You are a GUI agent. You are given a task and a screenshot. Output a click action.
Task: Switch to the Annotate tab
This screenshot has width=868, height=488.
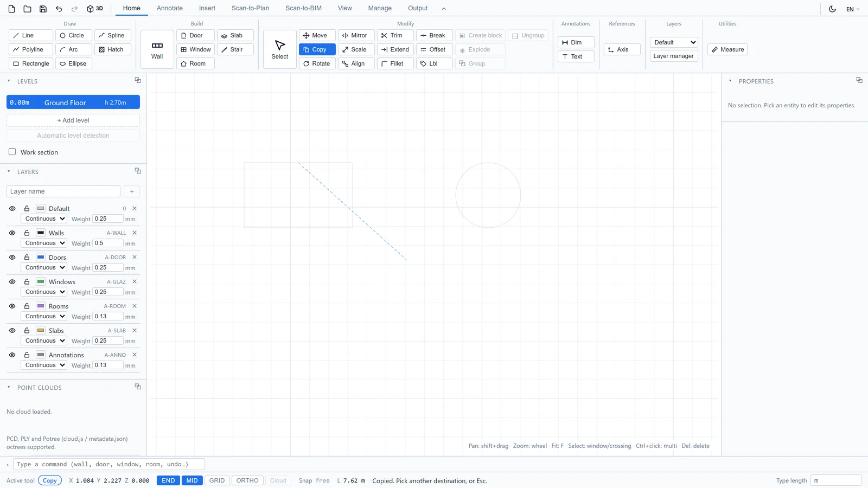point(170,8)
